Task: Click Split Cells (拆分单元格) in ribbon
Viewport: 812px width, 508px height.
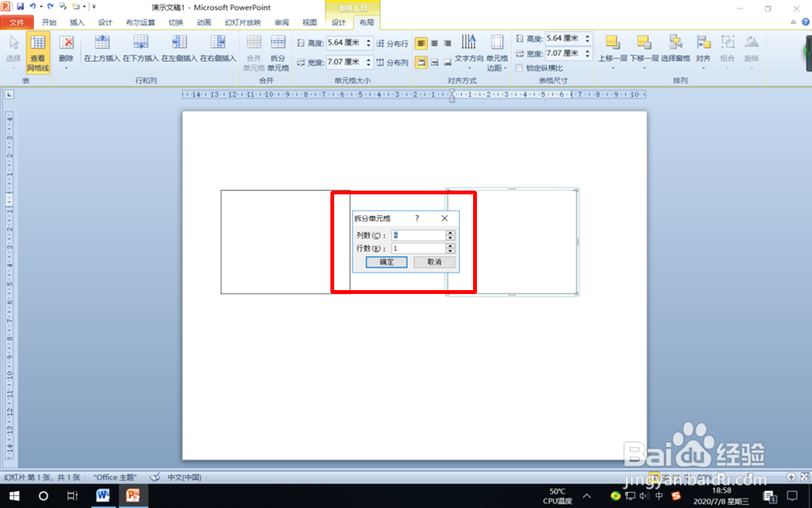Action: [x=278, y=53]
